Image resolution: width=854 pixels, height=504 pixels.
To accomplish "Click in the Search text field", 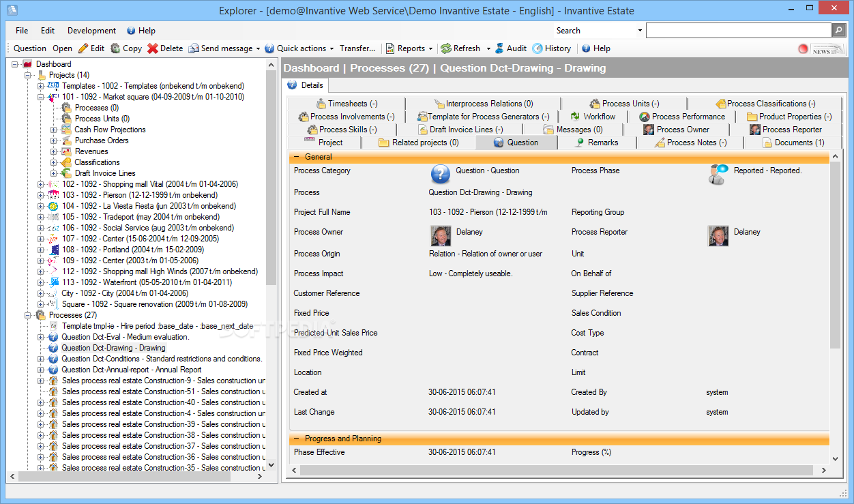I will tap(739, 30).
